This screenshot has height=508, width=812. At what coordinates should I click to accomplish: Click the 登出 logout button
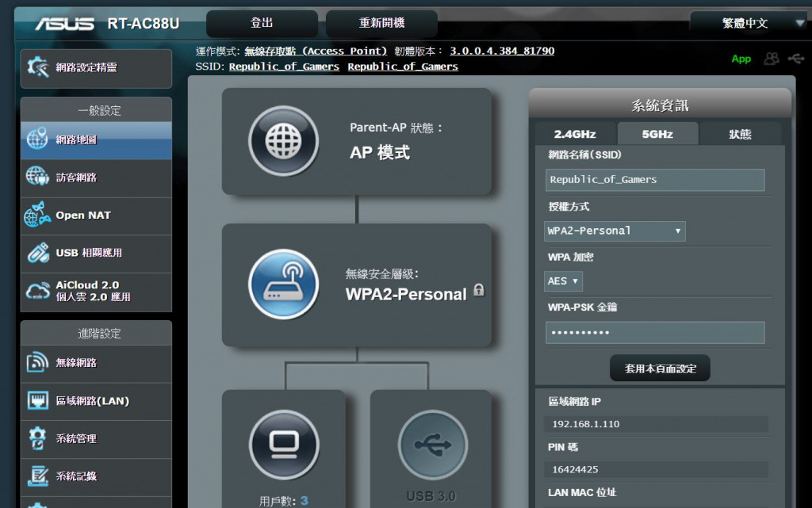[x=262, y=23]
